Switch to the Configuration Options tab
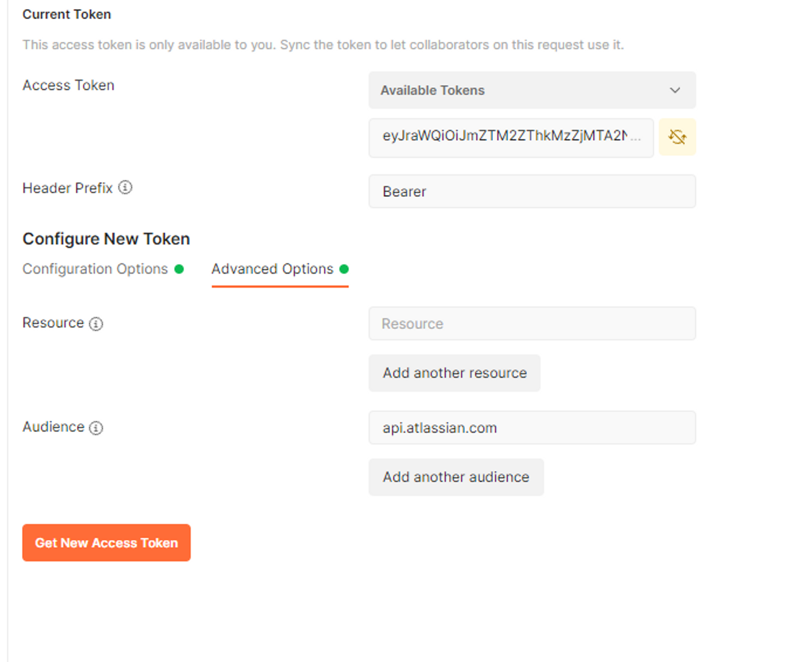Image resolution: width=812 pixels, height=662 pixels. [x=95, y=269]
